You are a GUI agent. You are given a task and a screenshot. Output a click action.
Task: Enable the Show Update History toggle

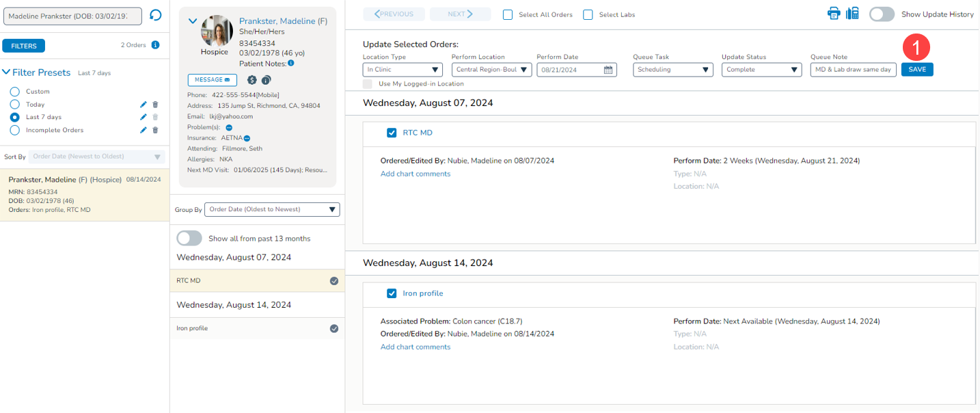882,14
